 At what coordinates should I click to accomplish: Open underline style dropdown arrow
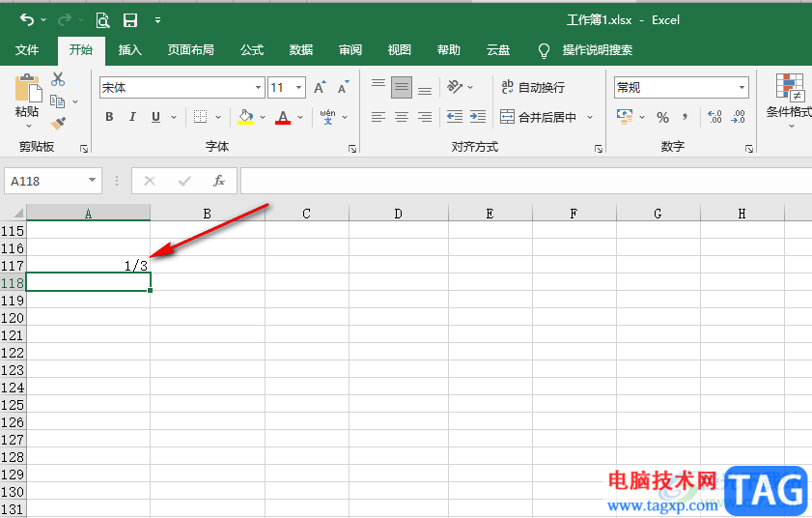[174, 117]
